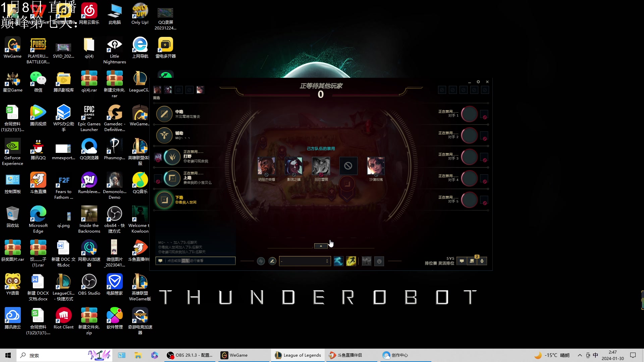Click the 己方队伍的禁用 label
The image size is (644, 362).
point(321,148)
